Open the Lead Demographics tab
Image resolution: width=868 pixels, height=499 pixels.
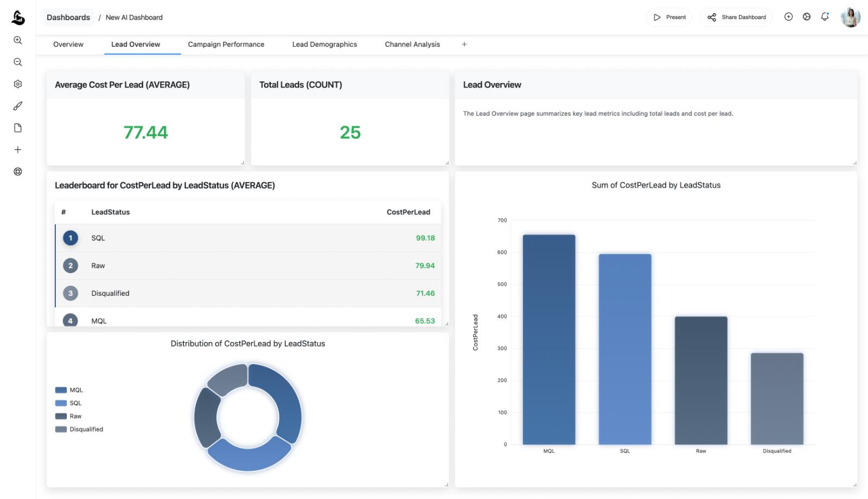[324, 44]
